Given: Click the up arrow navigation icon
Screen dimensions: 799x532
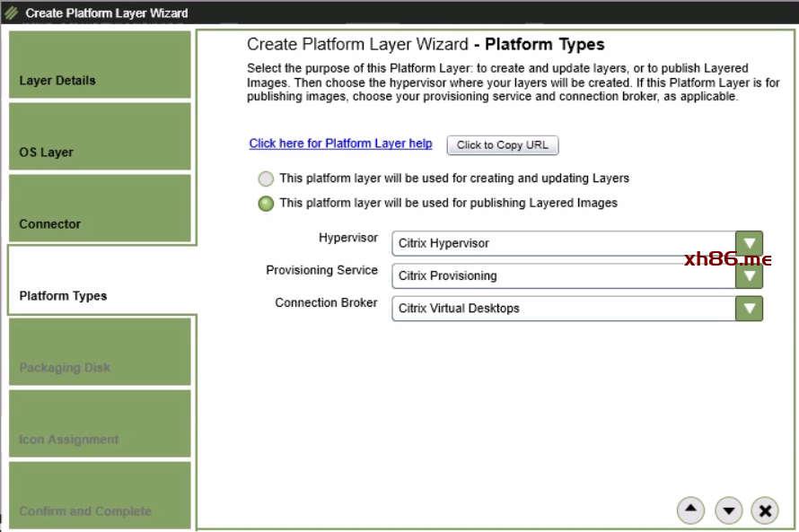Looking at the screenshot, I should pos(689,510).
